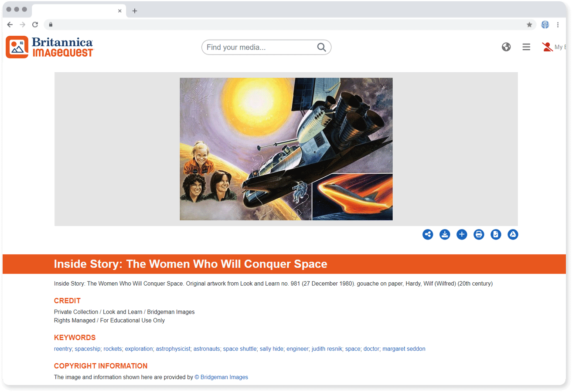
Task: Open a new browser tab
Action: 135,11
